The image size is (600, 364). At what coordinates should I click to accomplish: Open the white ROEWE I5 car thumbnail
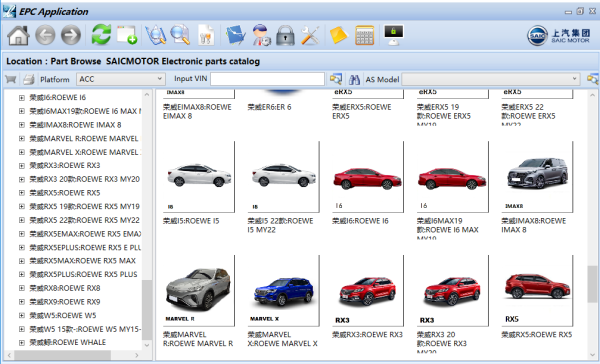199,177
